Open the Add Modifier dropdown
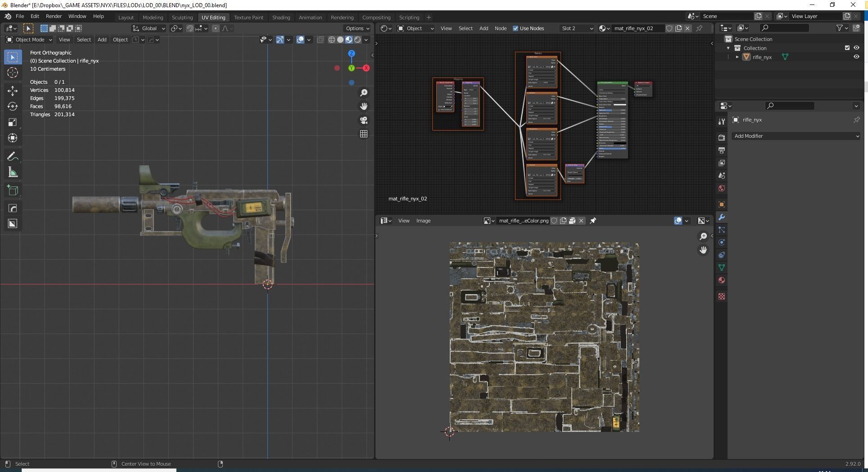 click(796, 136)
